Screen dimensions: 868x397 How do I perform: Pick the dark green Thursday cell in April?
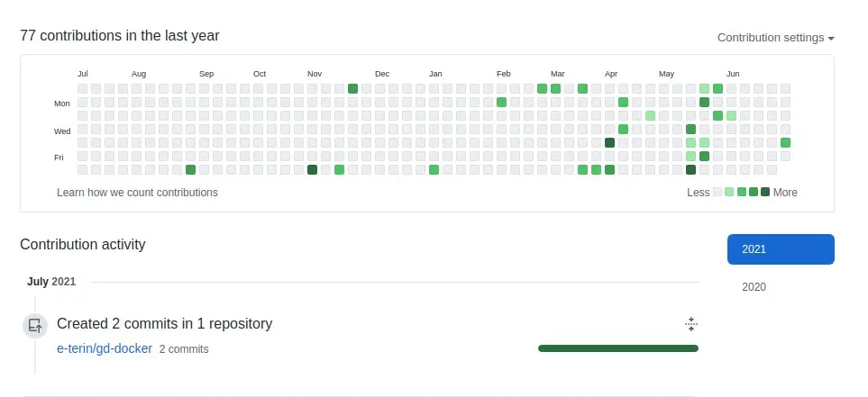coord(609,143)
